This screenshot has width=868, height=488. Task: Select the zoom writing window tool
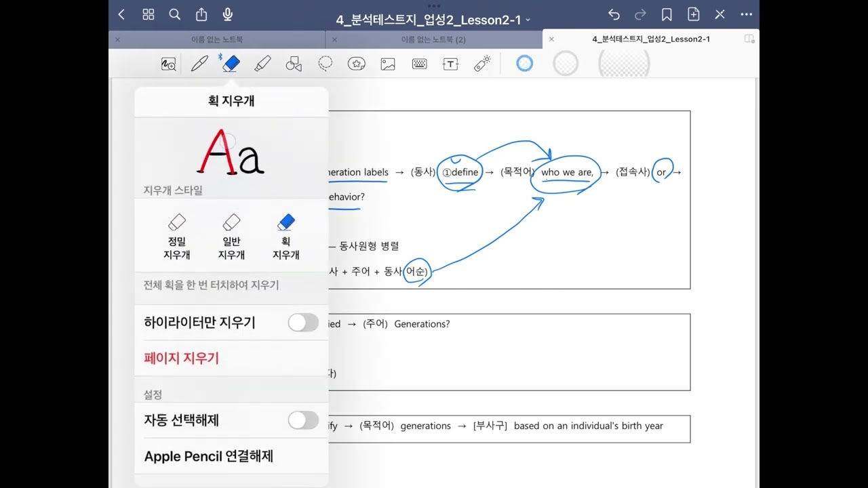point(168,64)
